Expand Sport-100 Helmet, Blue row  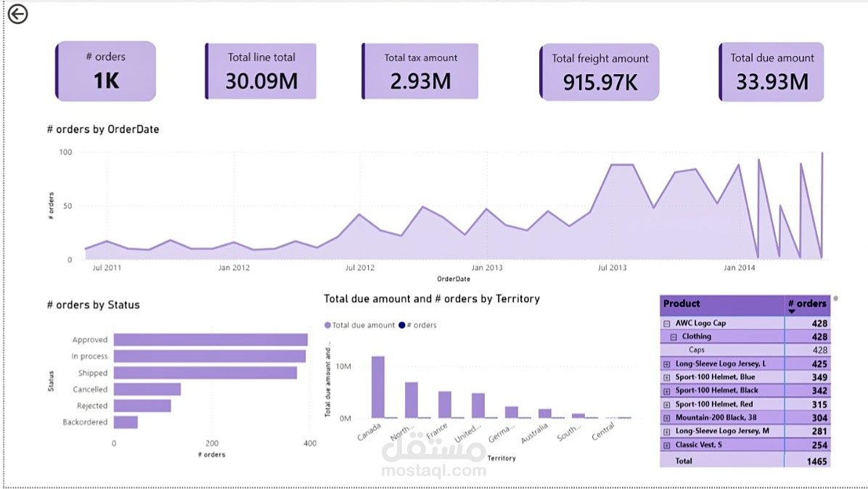[x=666, y=377]
